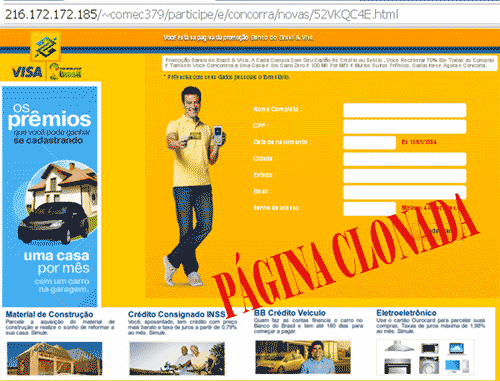
Task: Focus the Cidade input field
Action: [x=404, y=159]
